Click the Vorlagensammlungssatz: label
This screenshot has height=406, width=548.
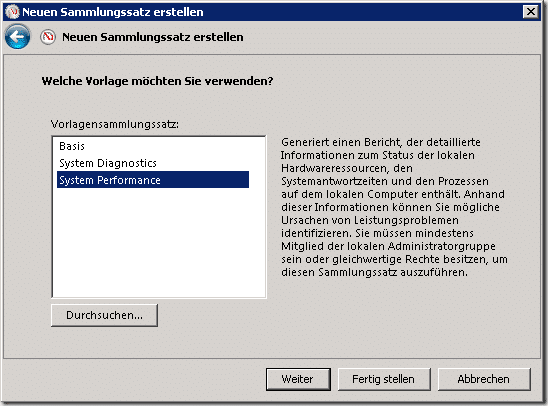coord(115,124)
